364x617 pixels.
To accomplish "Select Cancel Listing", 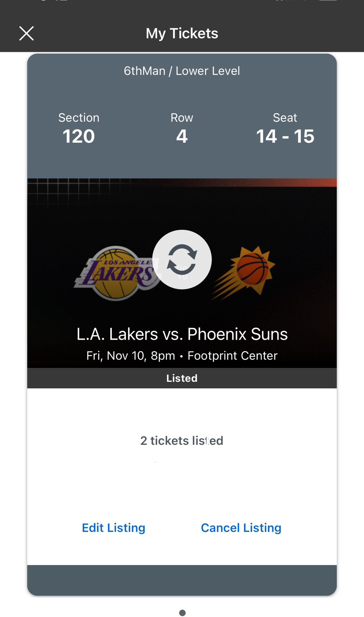I will (241, 528).
